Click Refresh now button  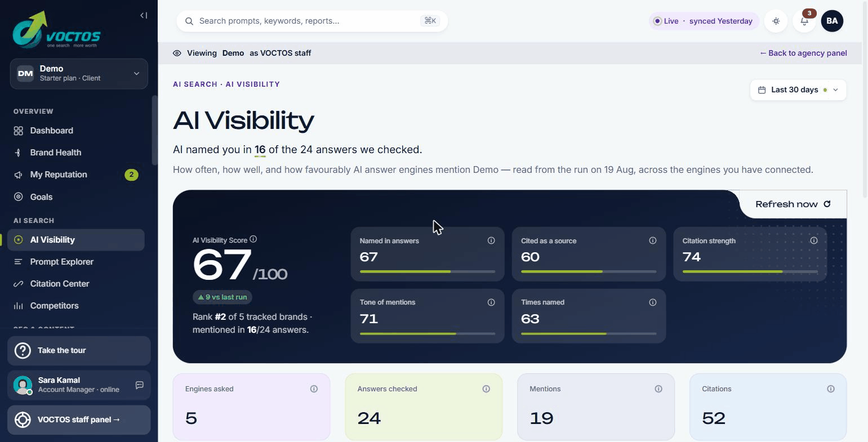pyautogui.click(x=793, y=204)
